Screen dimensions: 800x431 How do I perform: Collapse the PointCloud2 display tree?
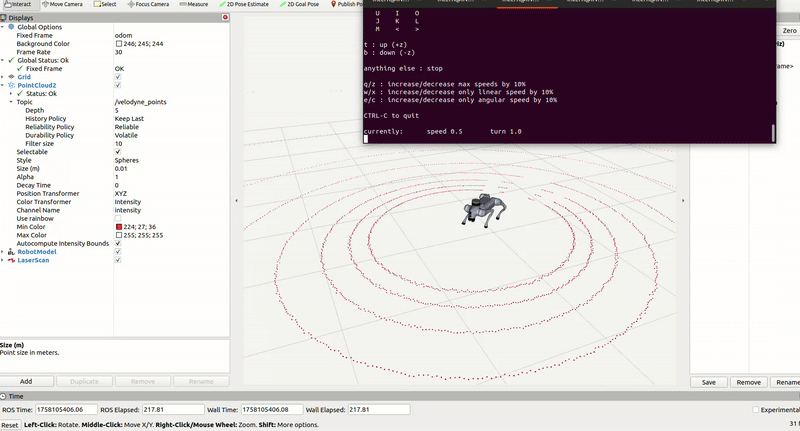(3, 85)
